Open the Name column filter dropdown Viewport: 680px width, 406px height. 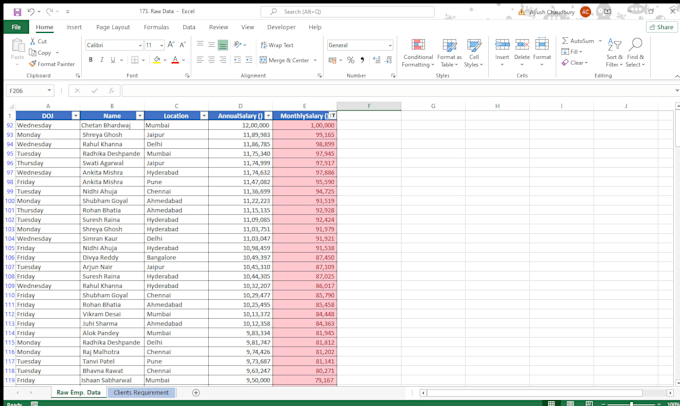[x=140, y=116]
